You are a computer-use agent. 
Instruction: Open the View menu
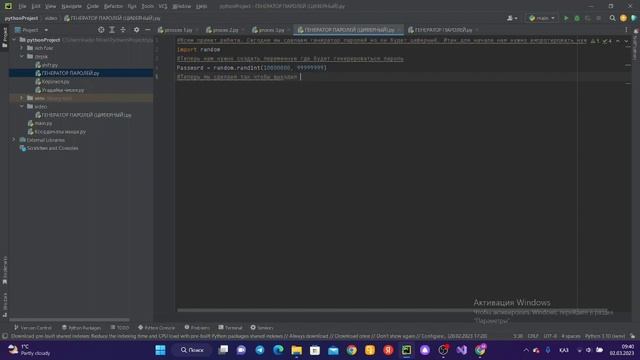[x=50, y=6]
